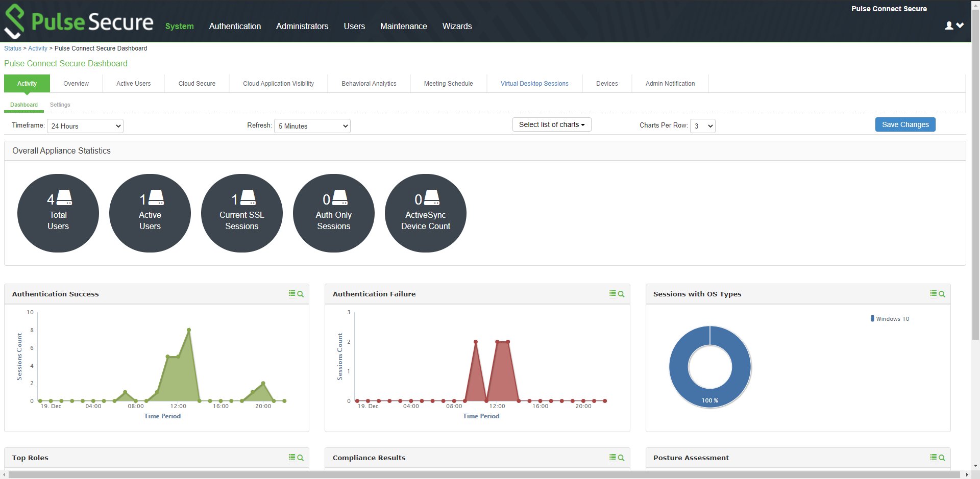
Task: Click the Overall Appliance Statistics heading
Action: click(x=61, y=150)
